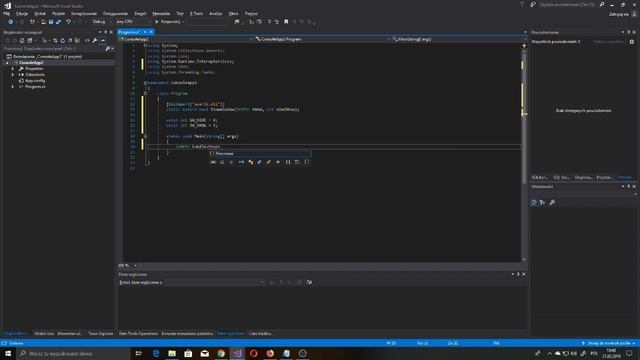Click the Solution Explorer refresh icon
The width and height of the screenshot is (640, 360).
[x=62, y=40]
